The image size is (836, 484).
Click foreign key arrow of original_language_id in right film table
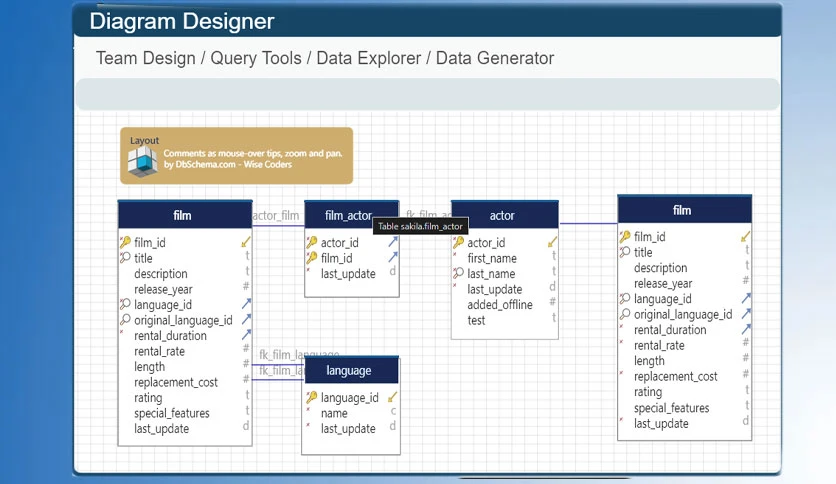click(746, 313)
